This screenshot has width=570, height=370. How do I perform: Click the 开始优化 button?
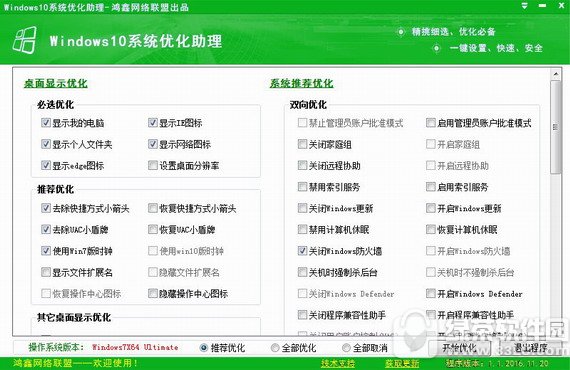click(460, 348)
